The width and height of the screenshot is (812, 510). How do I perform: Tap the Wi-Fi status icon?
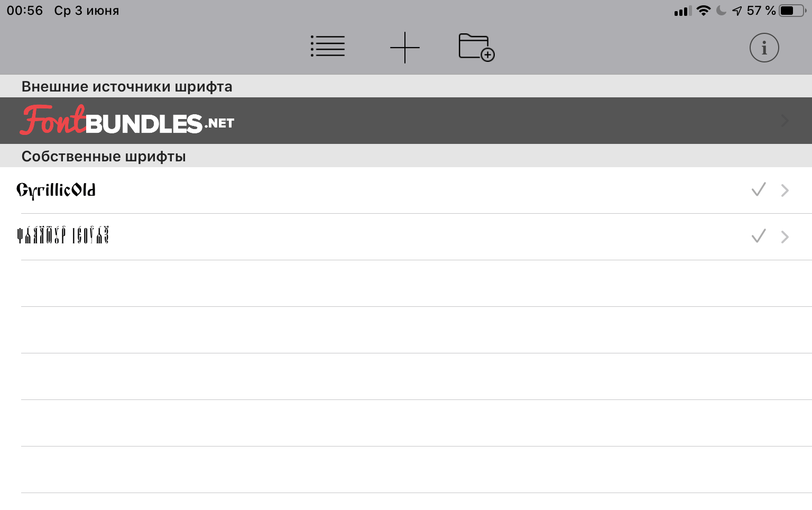coord(704,11)
